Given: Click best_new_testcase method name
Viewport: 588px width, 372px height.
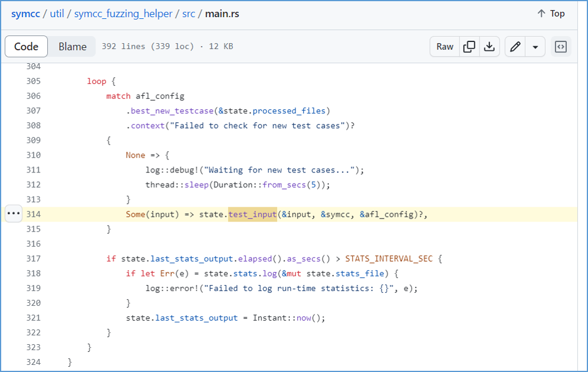Looking at the screenshot, I should [172, 111].
